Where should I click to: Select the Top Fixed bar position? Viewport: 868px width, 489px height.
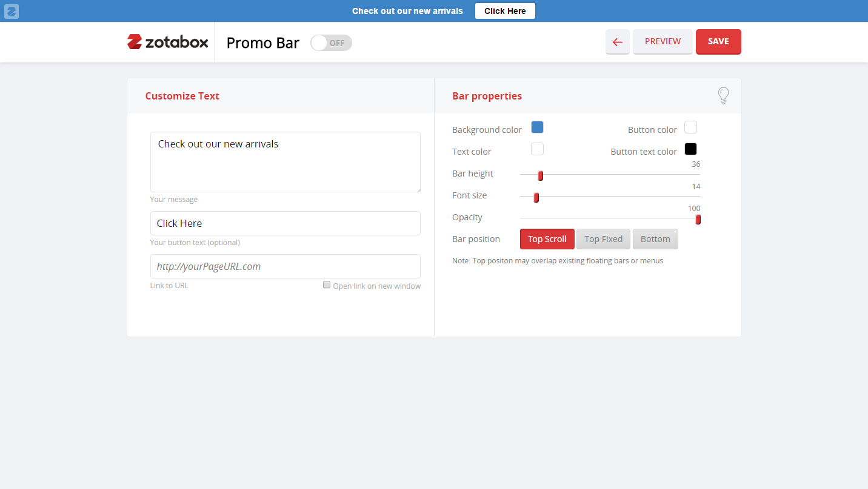[x=603, y=238]
